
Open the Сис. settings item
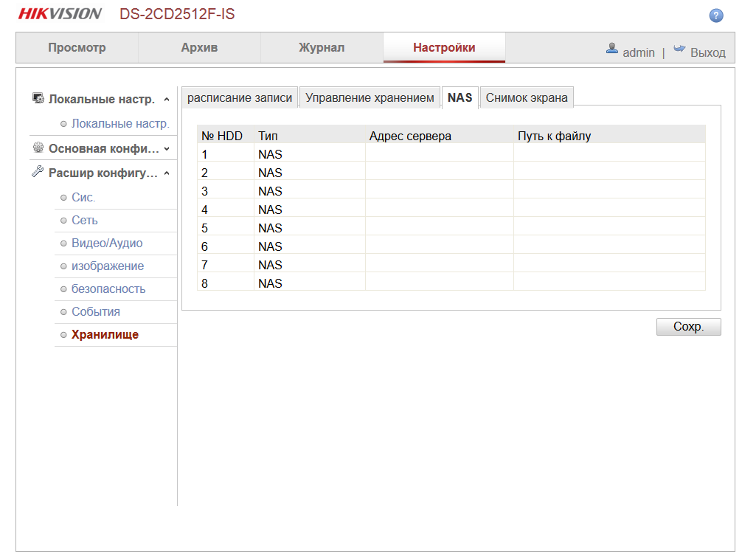click(83, 198)
